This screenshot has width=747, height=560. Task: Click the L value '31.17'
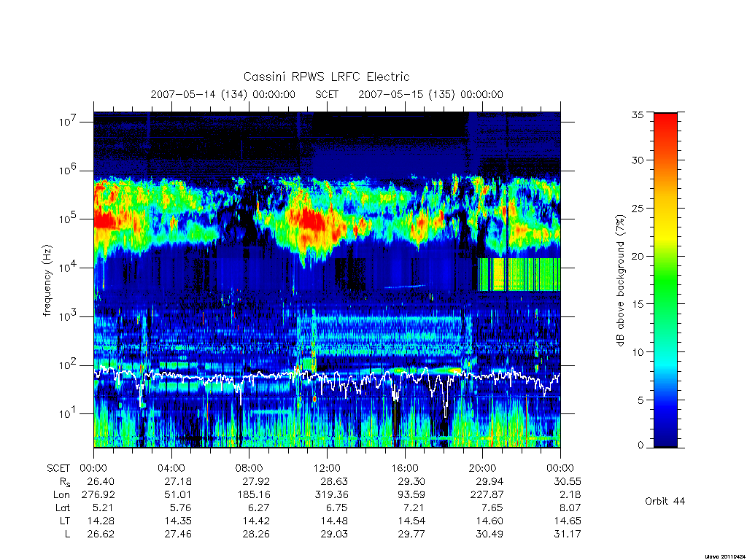[x=568, y=534]
